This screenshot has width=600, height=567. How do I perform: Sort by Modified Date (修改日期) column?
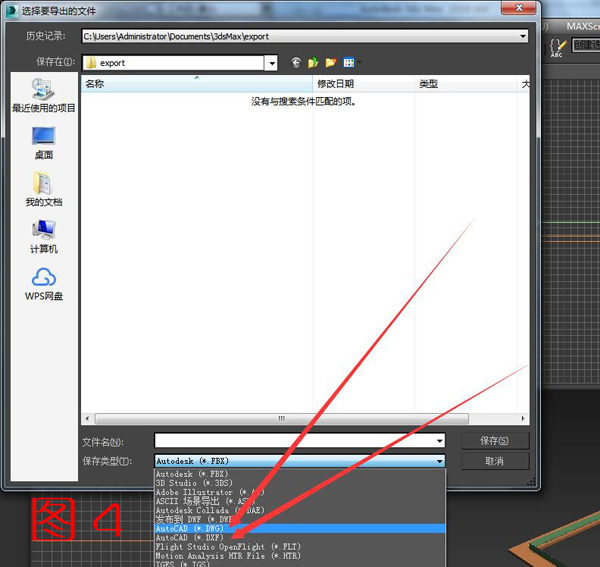[x=364, y=84]
